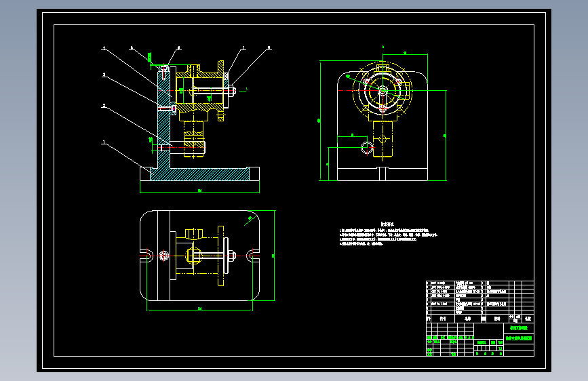The width and height of the screenshot is (588, 381).
Task: Select part balloon number 1 at base leader
Action: (x=104, y=142)
